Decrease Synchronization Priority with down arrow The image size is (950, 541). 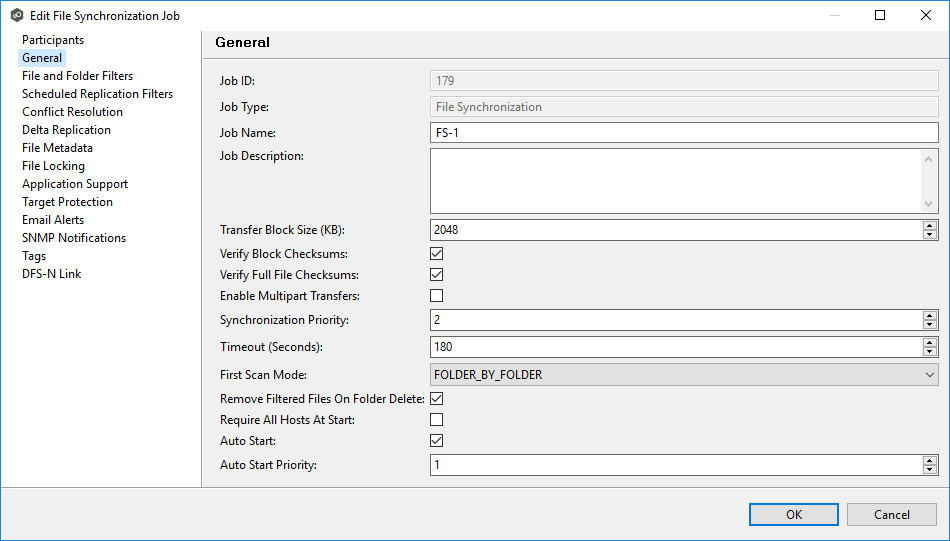(930, 325)
